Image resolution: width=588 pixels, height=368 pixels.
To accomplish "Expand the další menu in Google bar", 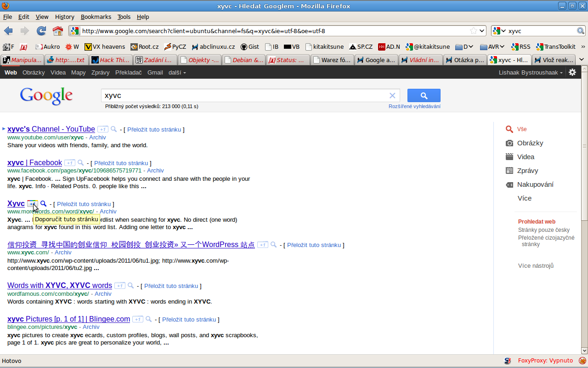I will [177, 72].
